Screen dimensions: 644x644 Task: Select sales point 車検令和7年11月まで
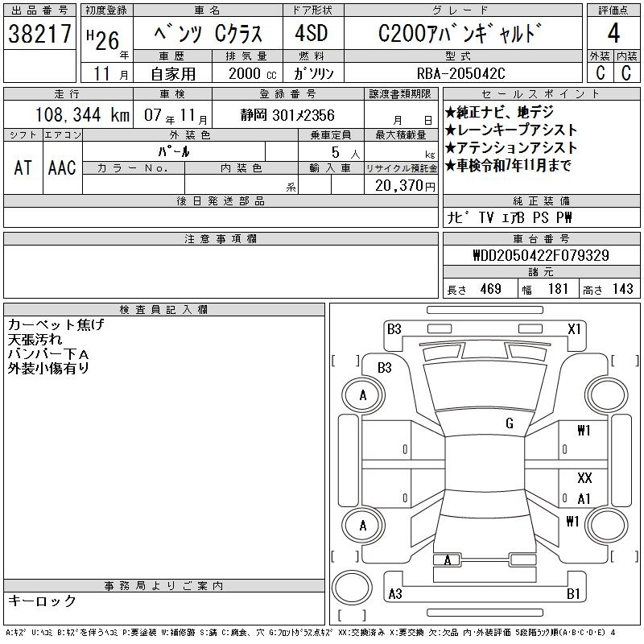[x=509, y=165]
